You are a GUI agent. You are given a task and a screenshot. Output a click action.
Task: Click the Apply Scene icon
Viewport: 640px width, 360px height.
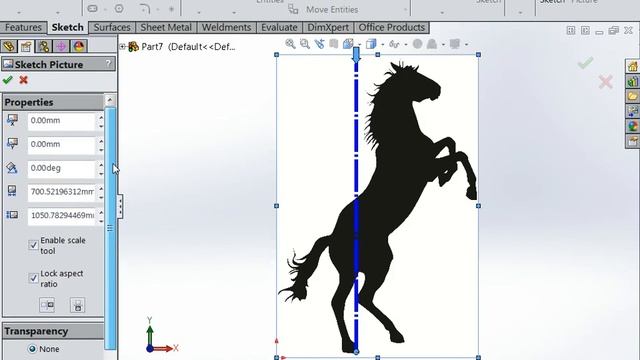(x=432, y=44)
